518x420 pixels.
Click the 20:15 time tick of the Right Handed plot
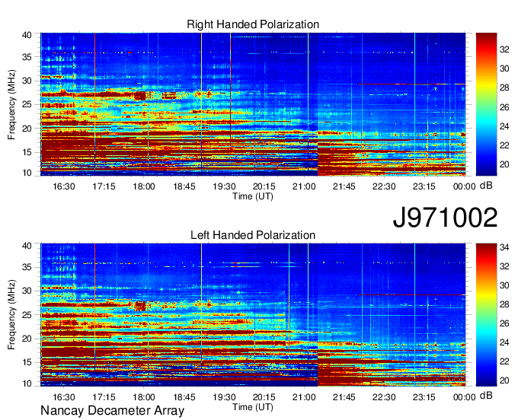264,186
